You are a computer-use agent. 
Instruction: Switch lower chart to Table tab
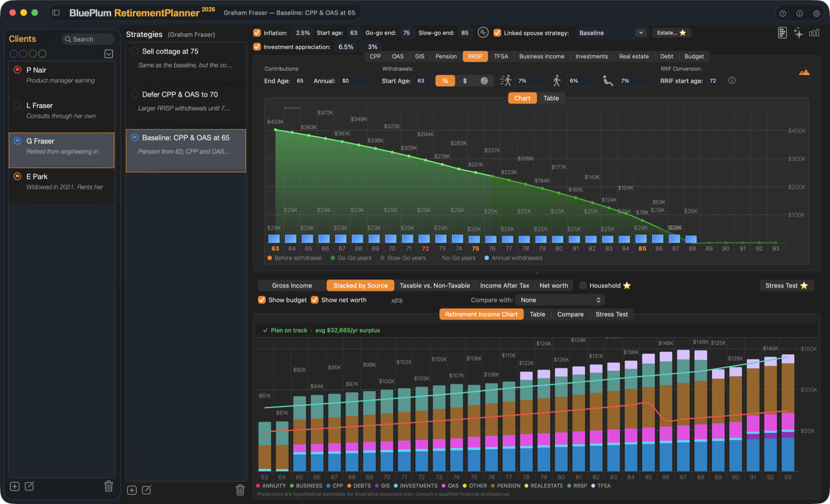(537, 314)
